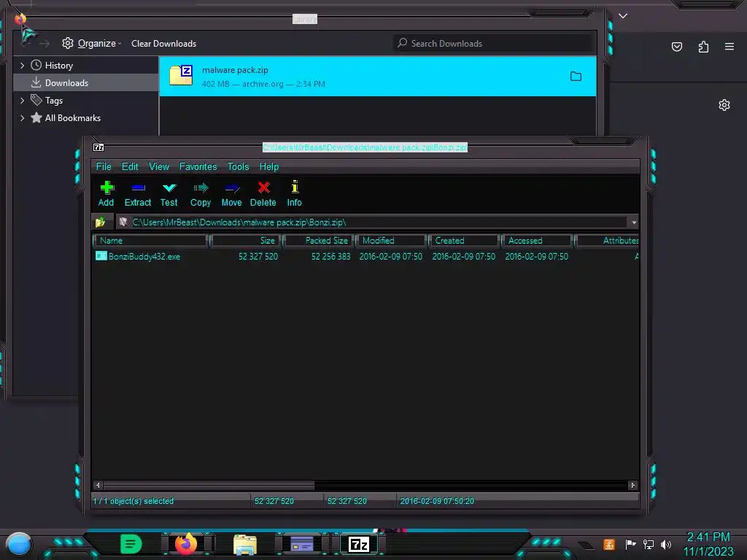
Task: Click the Copy toolbar icon
Action: tap(201, 193)
